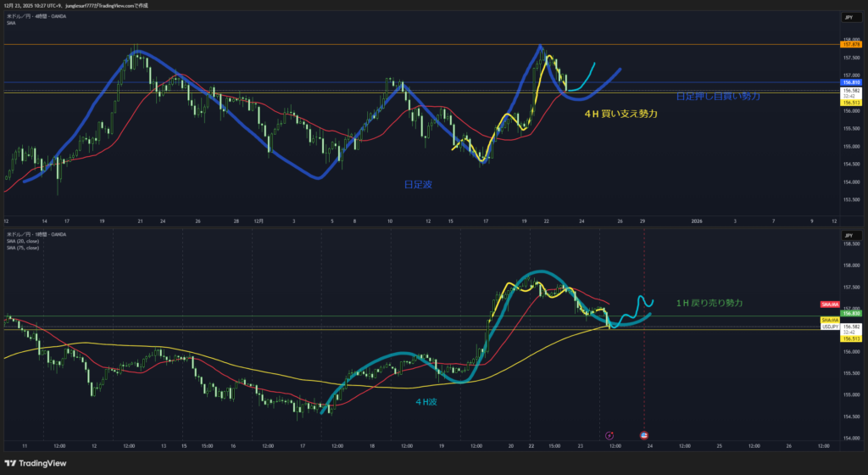This screenshot has height=475, width=868.
Task: Select the teal 4H波 text annotation
Action: 427,402
